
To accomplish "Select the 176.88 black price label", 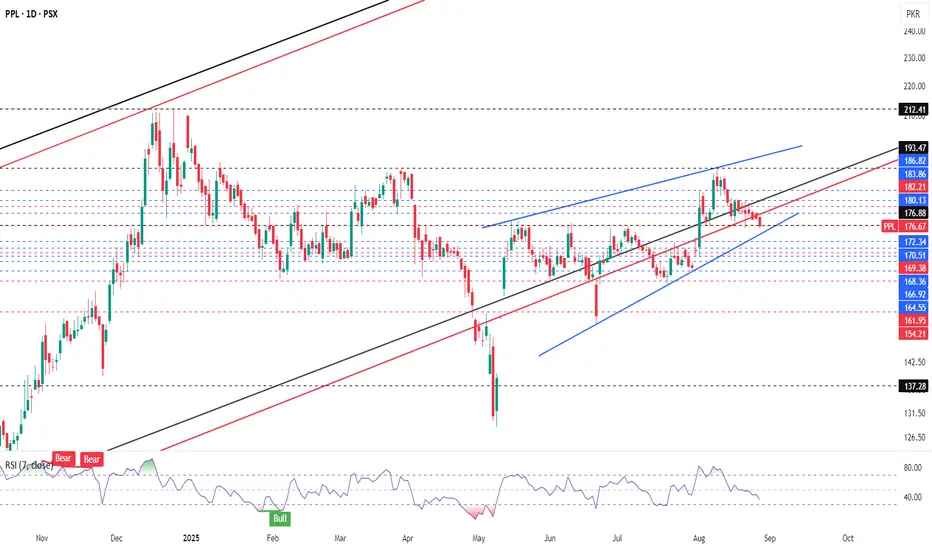I will [x=914, y=213].
